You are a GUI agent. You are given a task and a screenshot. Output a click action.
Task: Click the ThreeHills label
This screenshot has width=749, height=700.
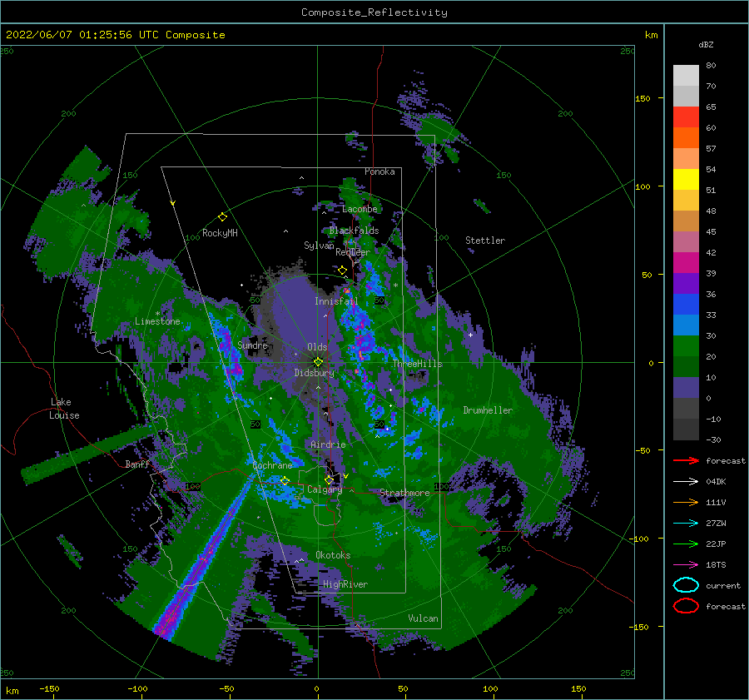[418, 364]
